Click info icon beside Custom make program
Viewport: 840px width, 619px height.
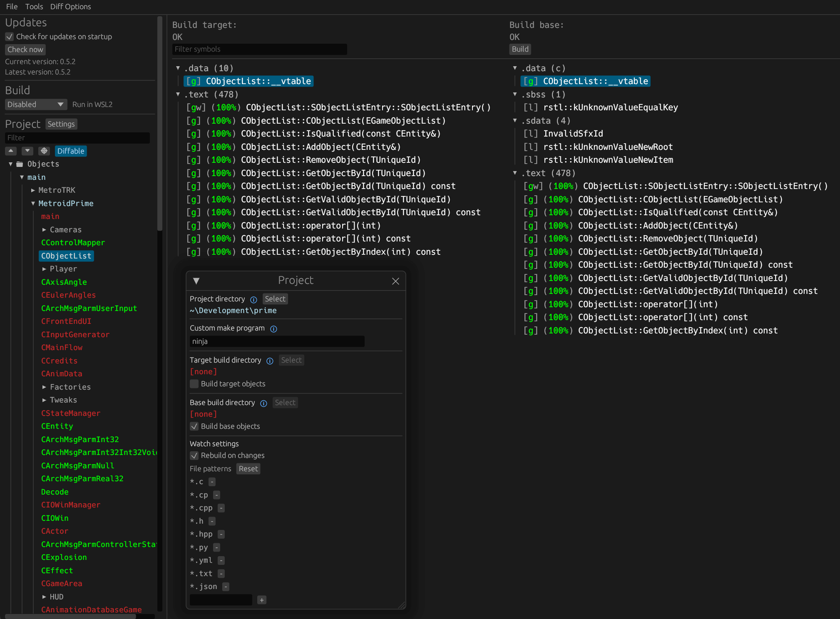pyautogui.click(x=273, y=329)
